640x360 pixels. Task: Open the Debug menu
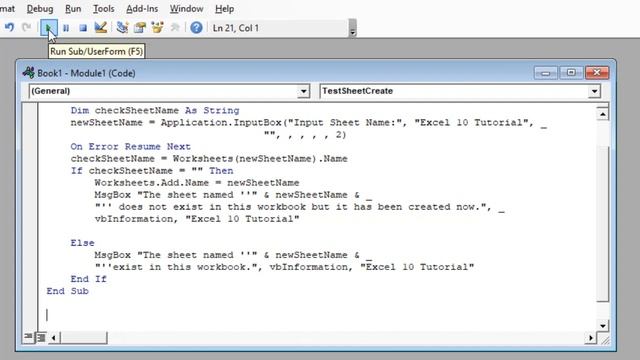[x=40, y=9]
